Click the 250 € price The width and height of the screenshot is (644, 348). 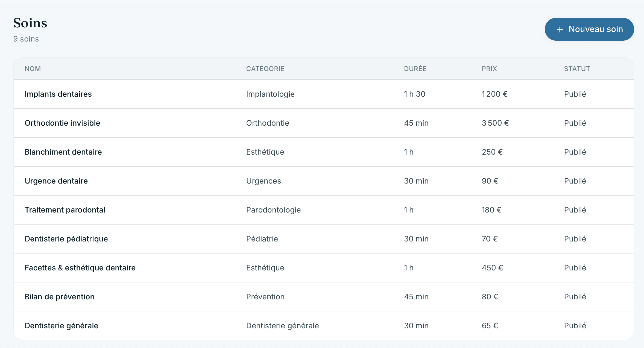coord(492,152)
